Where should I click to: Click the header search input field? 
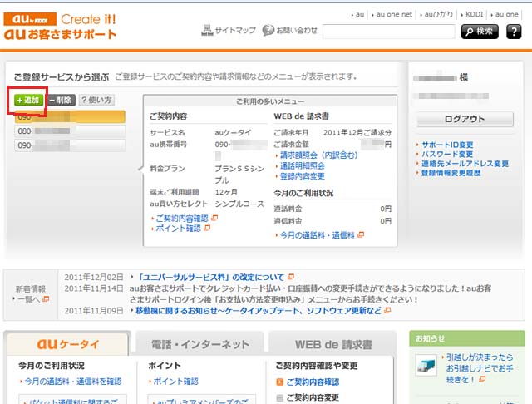pos(388,32)
